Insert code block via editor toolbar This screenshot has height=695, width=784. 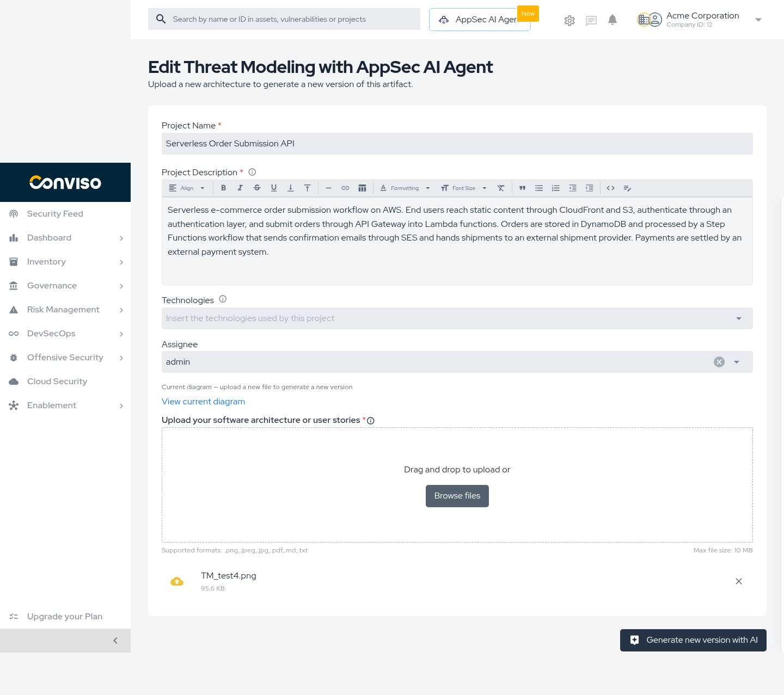[611, 188]
